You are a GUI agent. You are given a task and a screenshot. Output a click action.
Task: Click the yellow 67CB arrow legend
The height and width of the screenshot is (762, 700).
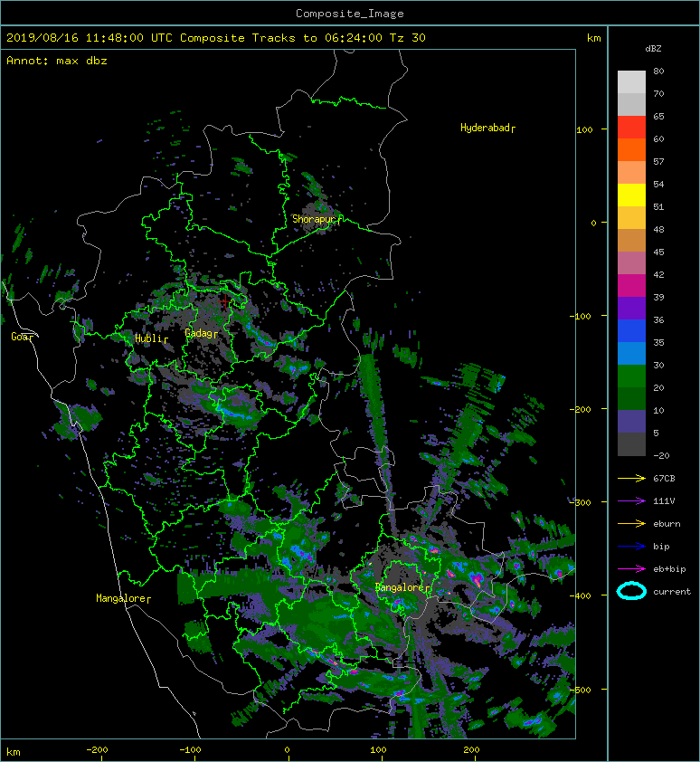pos(631,479)
